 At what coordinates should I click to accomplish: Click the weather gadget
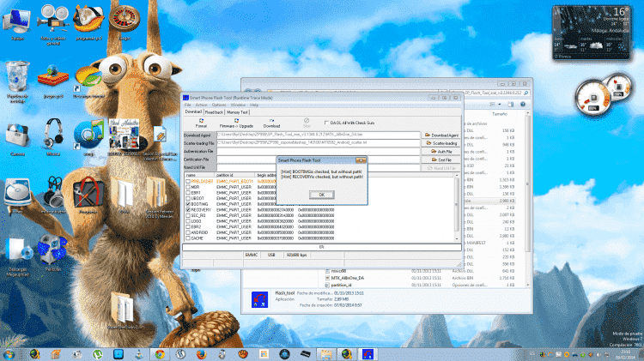[x=591, y=33]
